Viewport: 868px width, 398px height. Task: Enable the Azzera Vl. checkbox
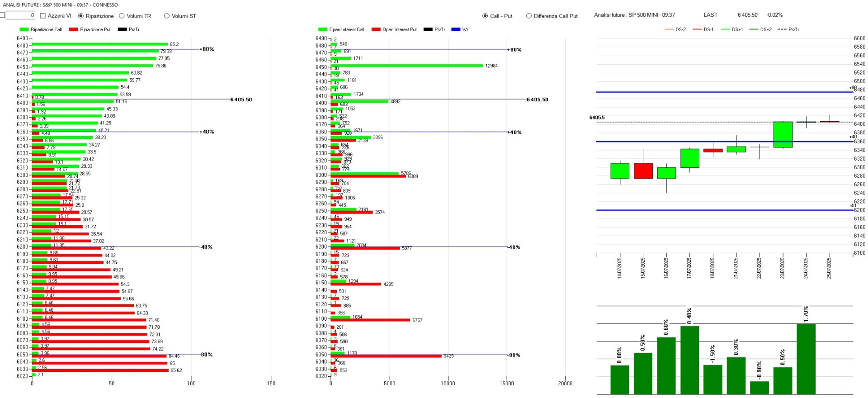pyautogui.click(x=43, y=16)
